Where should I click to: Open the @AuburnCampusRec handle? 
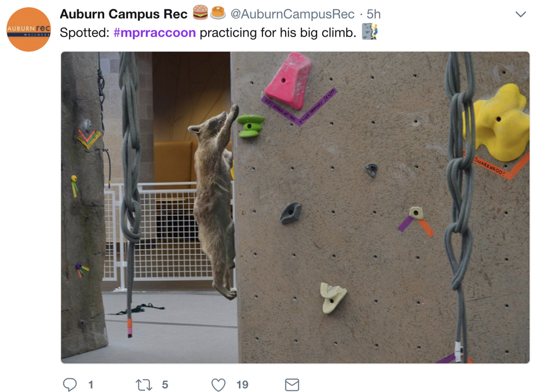pyautogui.click(x=293, y=14)
